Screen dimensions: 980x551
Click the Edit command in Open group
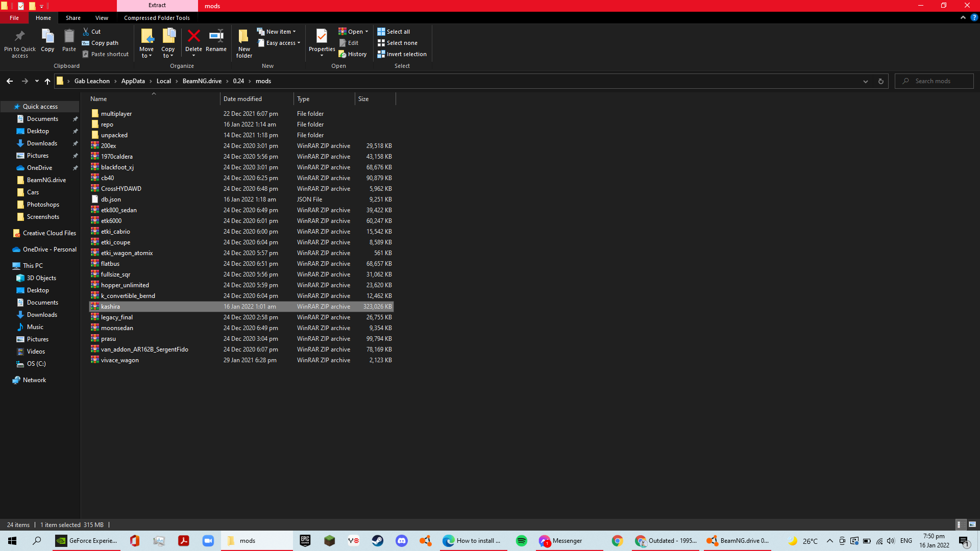[x=349, y=43]
